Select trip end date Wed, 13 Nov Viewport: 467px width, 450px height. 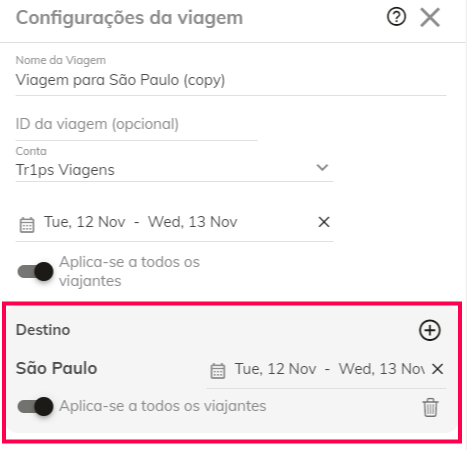pos(193,222)
